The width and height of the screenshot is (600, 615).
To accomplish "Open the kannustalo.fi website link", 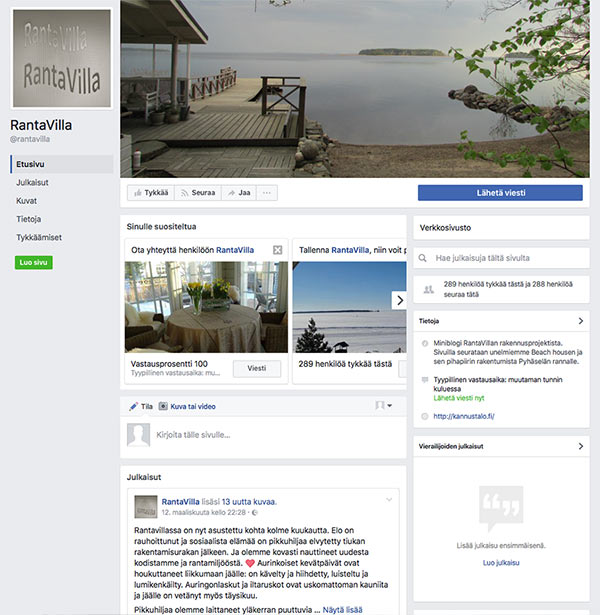I will tap(464, 417).
